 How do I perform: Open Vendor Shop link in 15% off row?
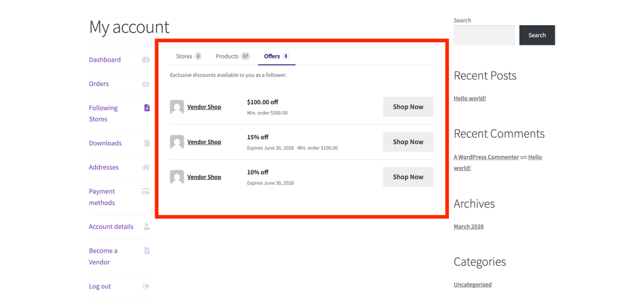coord(204,141)
